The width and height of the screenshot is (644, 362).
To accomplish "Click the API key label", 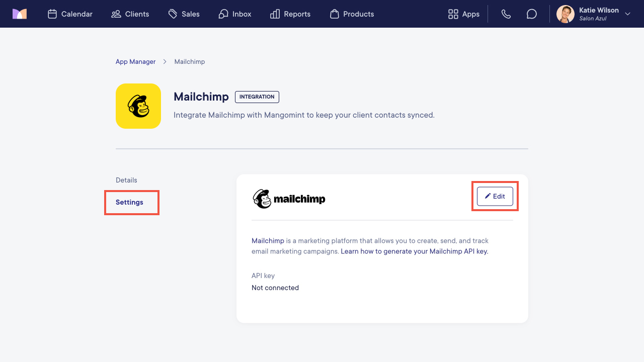I will click(x=263, y=276).
